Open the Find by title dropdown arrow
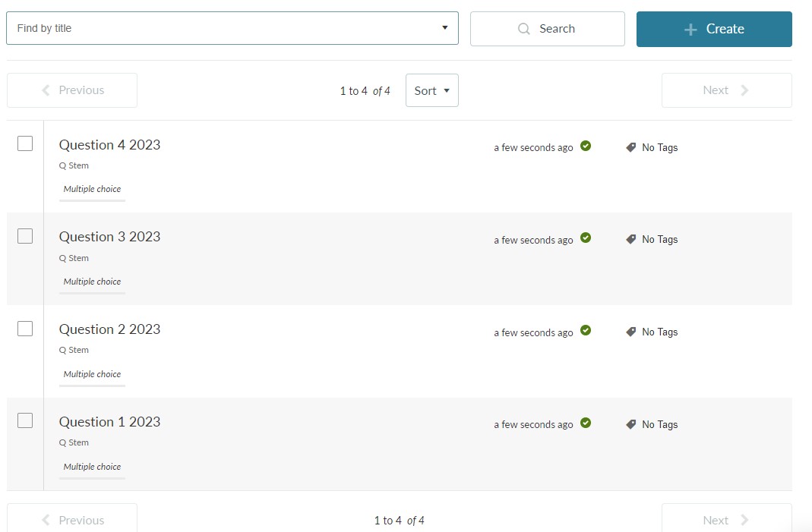Image resolution: width=812 pixels, height=532 pixels. (x=445, y=28)
